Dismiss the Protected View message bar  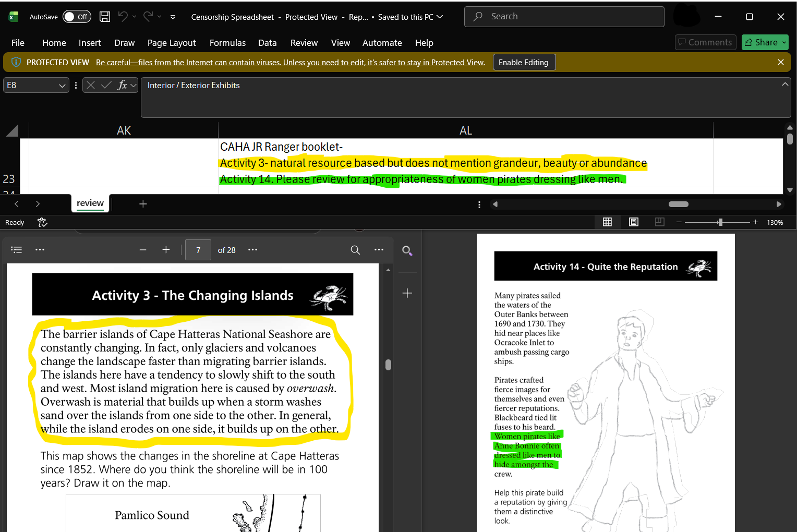(781, 62)
